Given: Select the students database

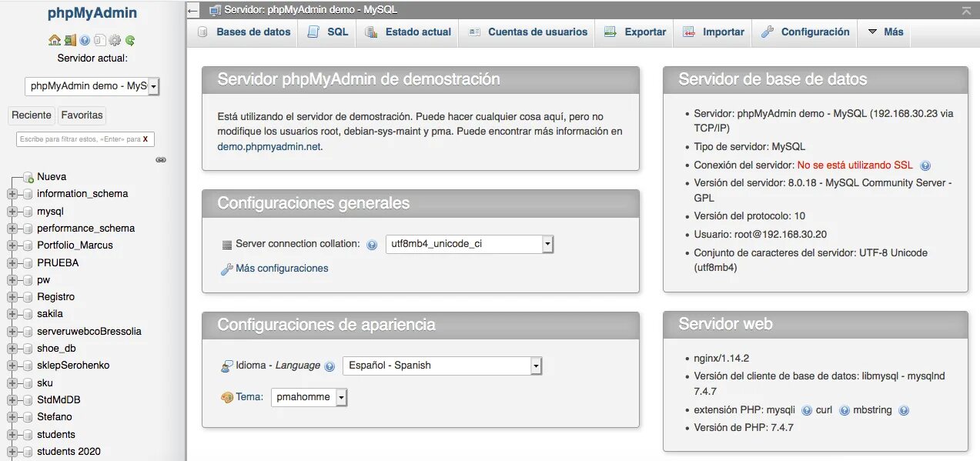Looking at the screenshot, I should (56, 435).
